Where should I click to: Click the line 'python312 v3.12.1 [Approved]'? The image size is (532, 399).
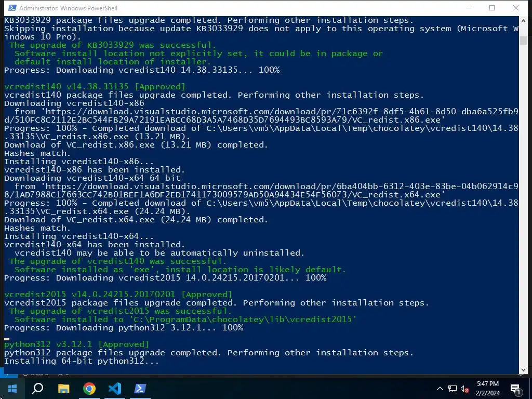click(x=76, y=344)
